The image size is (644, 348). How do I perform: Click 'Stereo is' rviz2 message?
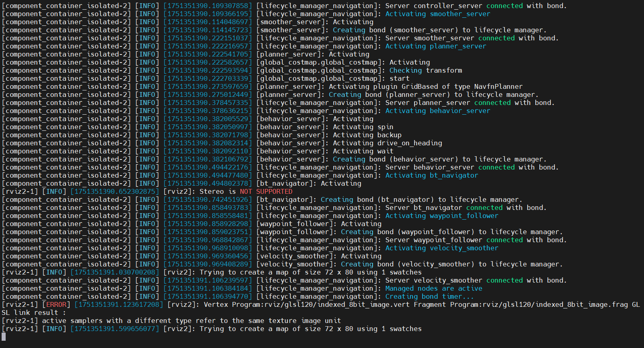click(x=218, y=191)
